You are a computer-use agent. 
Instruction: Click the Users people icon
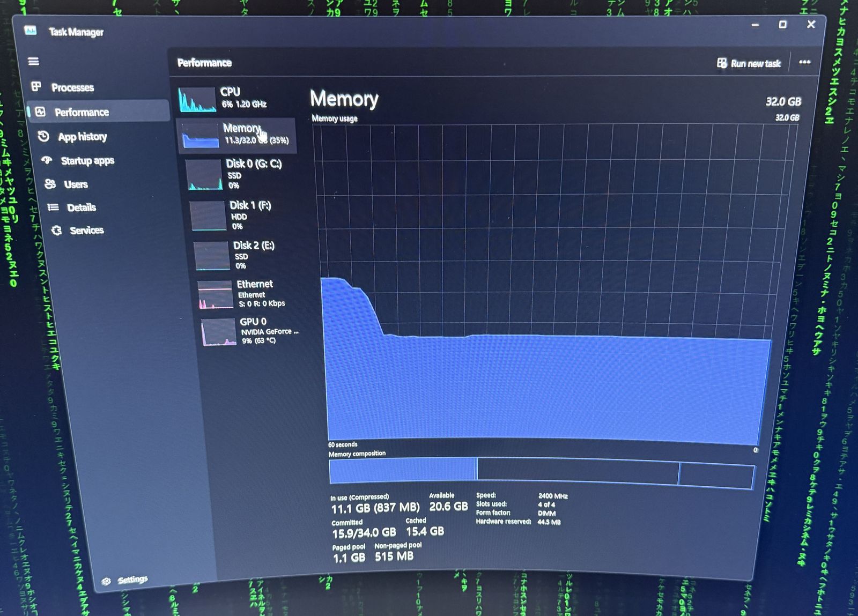tap(50, 184)
